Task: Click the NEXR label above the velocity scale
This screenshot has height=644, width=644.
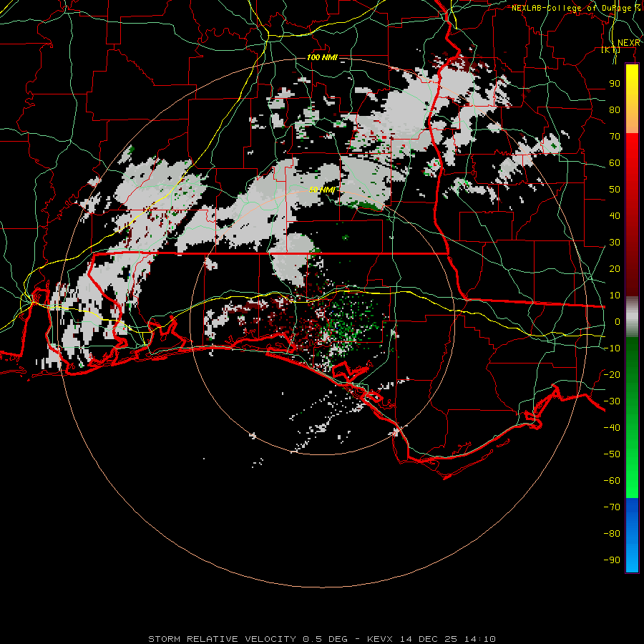Action: (629, 43)
